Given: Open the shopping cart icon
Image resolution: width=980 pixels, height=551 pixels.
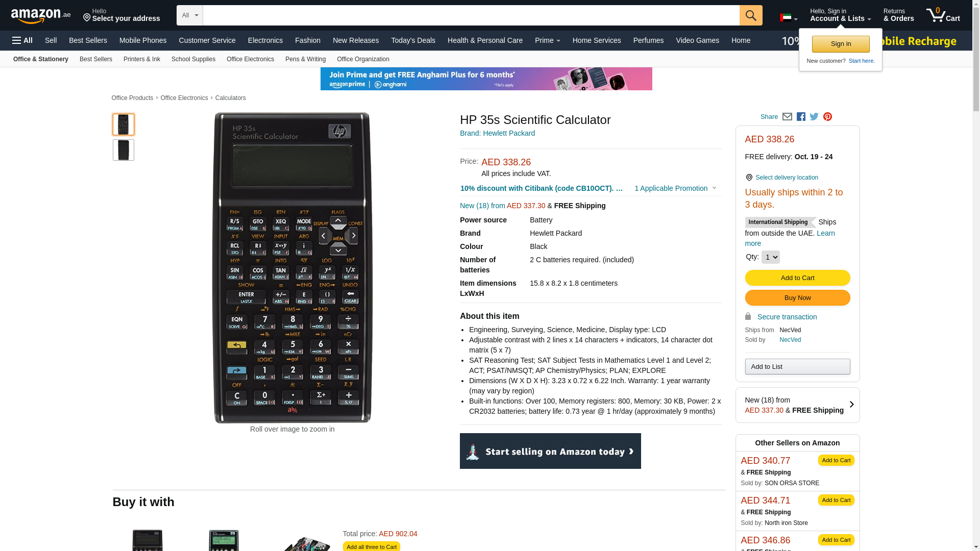Looking at the screenshot, I should 943,15.
